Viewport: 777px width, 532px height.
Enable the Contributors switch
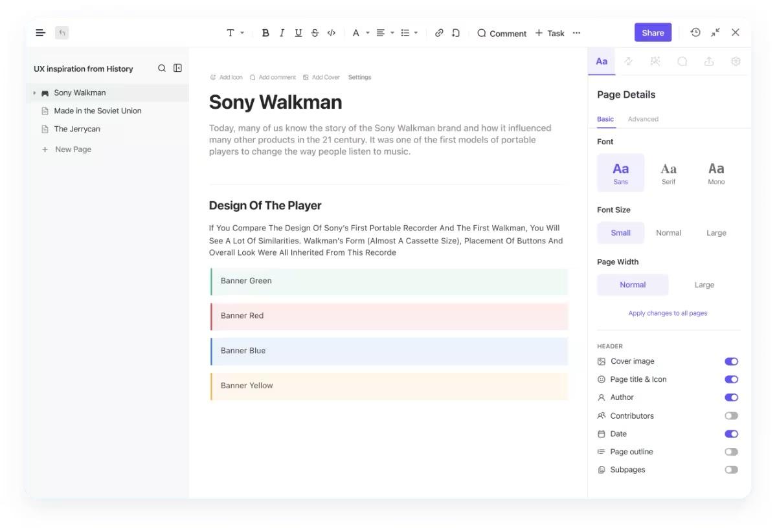click(x=731, y=416)
